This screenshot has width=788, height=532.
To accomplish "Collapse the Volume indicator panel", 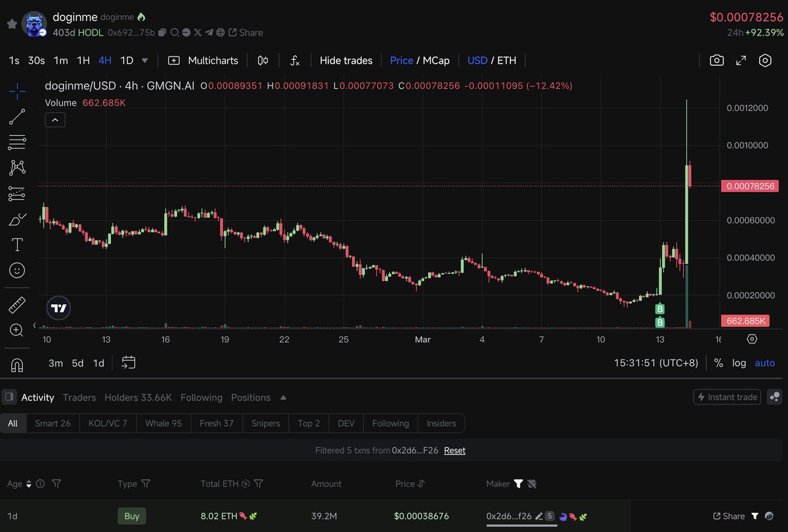I will click(x=55, y=120).
